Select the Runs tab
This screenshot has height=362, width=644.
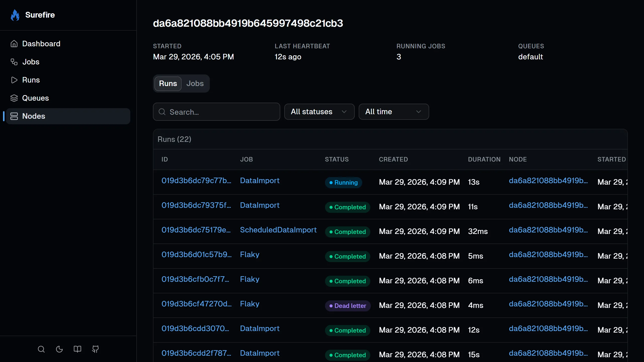168,84
